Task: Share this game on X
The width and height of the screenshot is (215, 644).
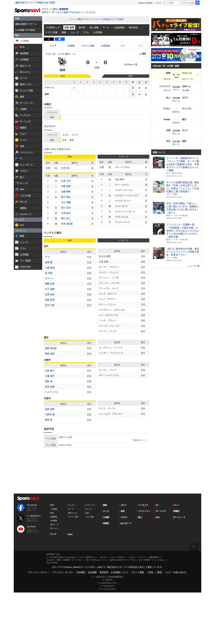Action: 49,39
